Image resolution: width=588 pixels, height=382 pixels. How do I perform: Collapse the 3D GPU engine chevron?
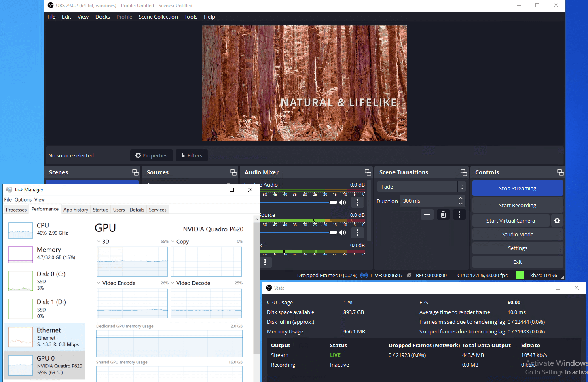pyautogui.click(x=99, y=242)
